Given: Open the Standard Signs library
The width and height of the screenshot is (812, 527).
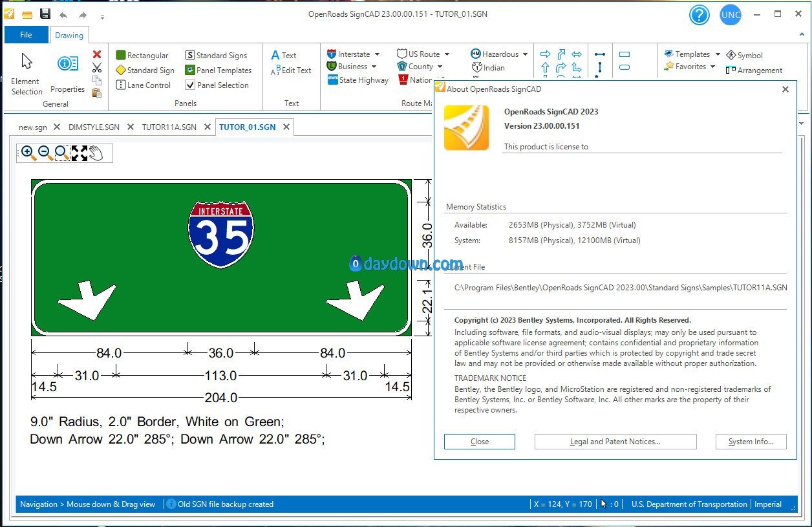Looking at the screenshot, I should [x=217, y=55].
